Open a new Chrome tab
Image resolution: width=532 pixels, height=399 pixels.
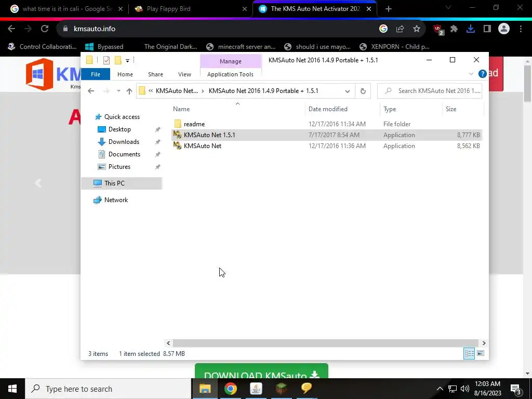tap(389, 9)
